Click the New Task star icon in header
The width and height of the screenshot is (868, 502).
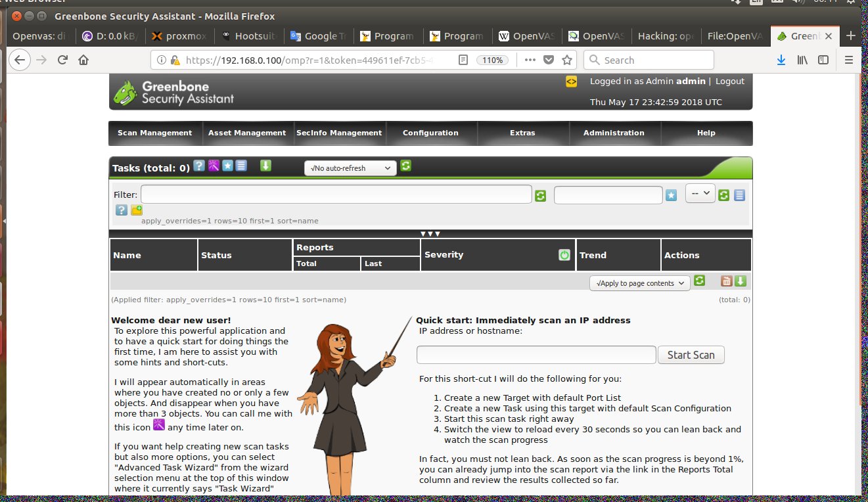[227, 166]
